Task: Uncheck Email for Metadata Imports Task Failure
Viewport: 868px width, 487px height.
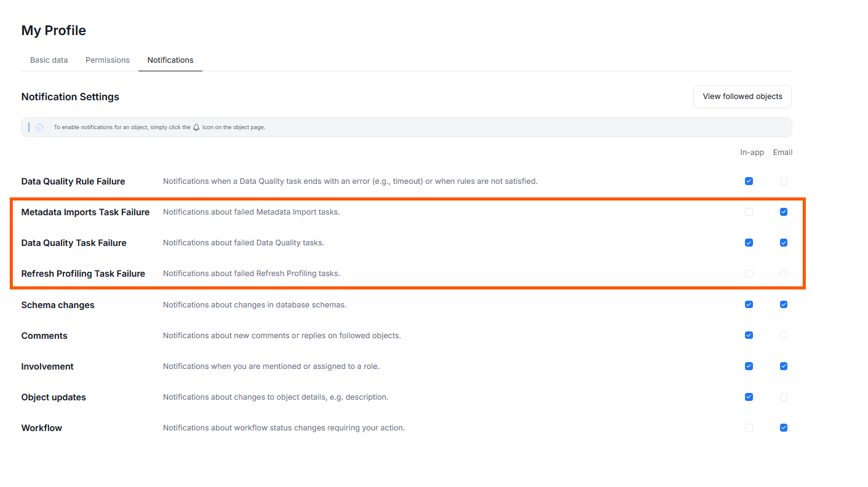Action: (x=783, y=212)
